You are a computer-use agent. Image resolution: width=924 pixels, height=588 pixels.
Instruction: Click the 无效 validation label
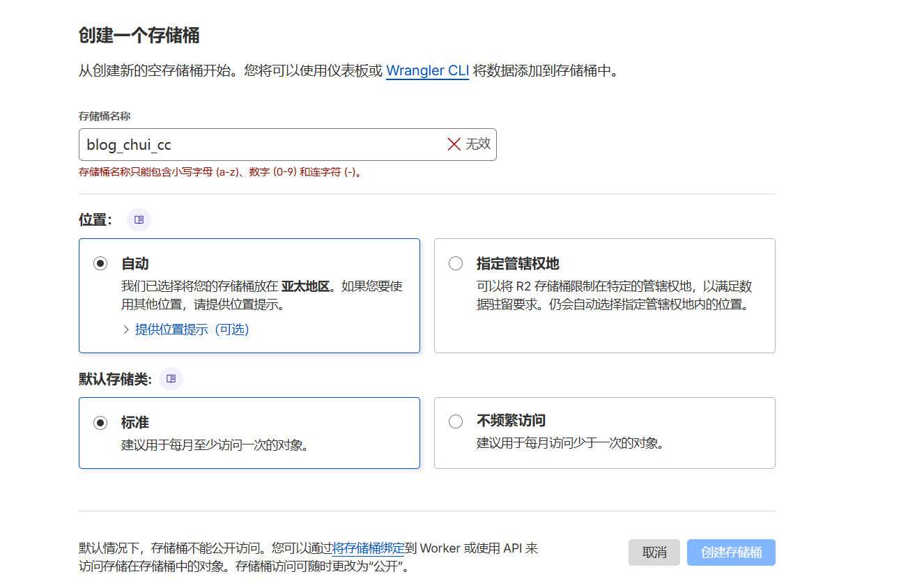[x=478, y=144]
